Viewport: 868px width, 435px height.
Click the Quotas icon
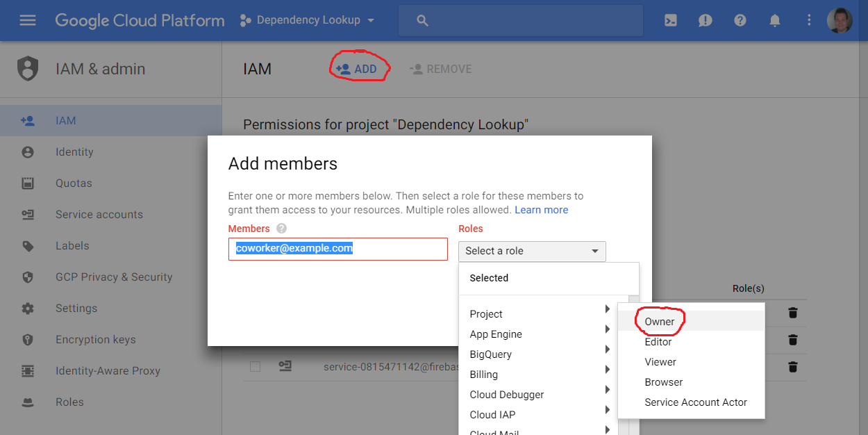coord(28,183)
